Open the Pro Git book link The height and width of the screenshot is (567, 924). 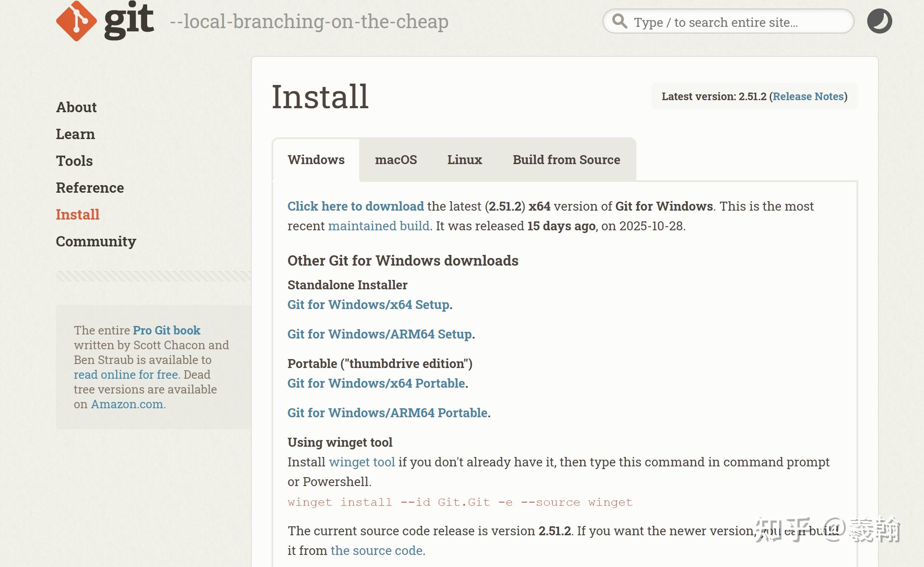pyautogui.click(x=166, y=330)
